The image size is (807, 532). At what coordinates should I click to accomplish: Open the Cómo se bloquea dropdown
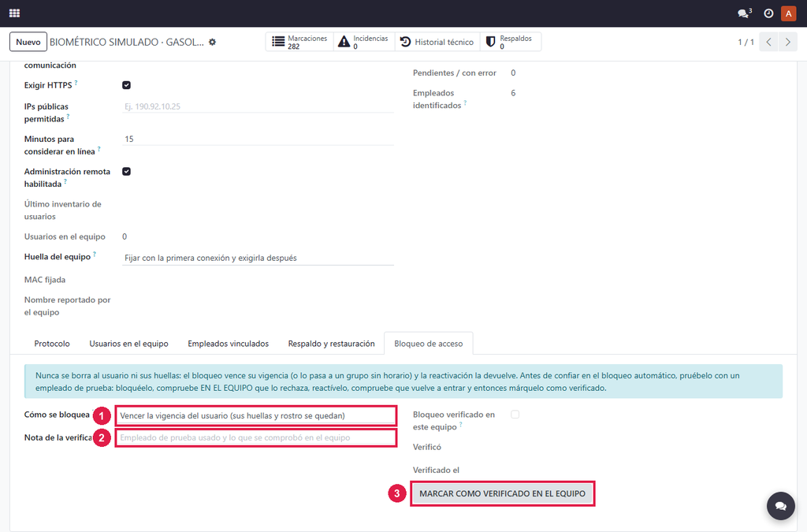tap(256, 415)
